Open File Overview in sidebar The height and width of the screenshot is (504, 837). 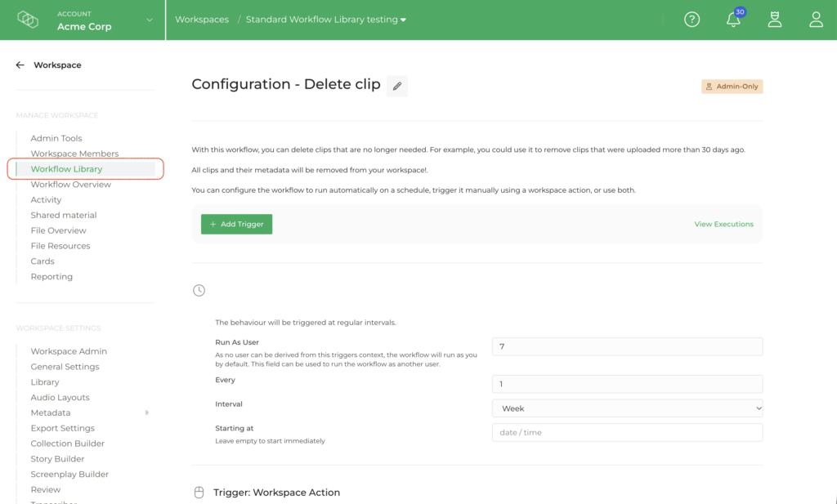[58, 231]
